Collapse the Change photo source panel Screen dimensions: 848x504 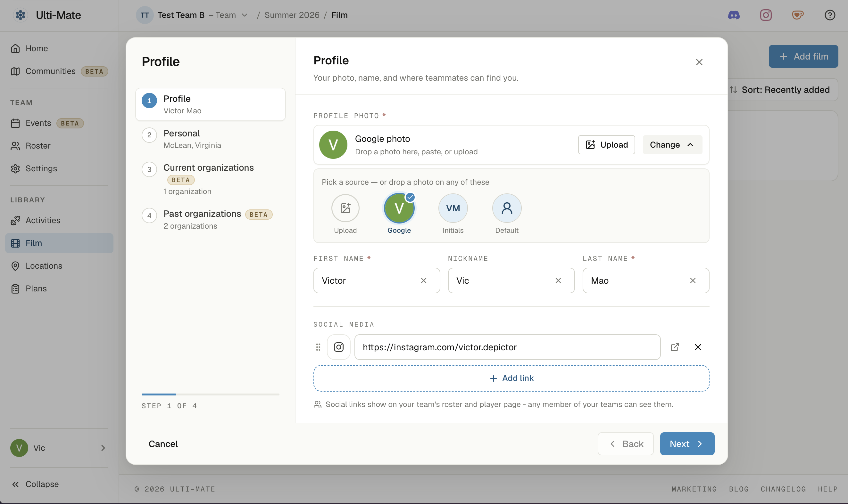point(672,145)
